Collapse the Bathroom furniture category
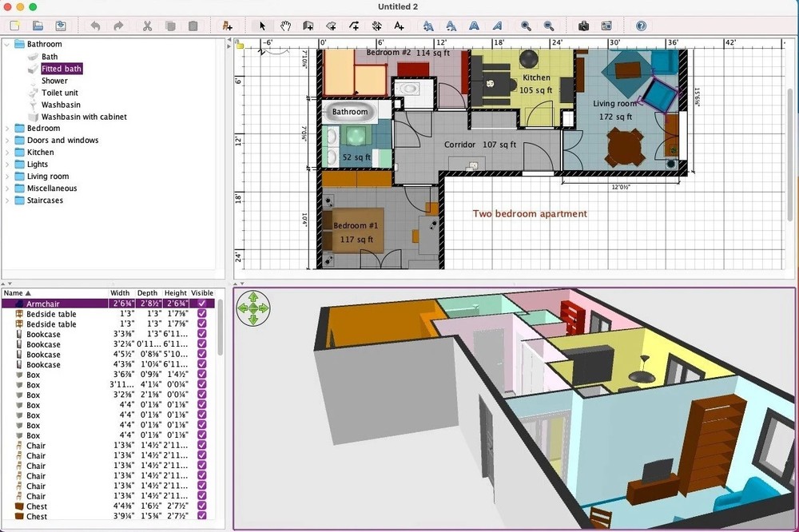The width and height of the screenshot is (799, 532). click(x=6, y=44)
